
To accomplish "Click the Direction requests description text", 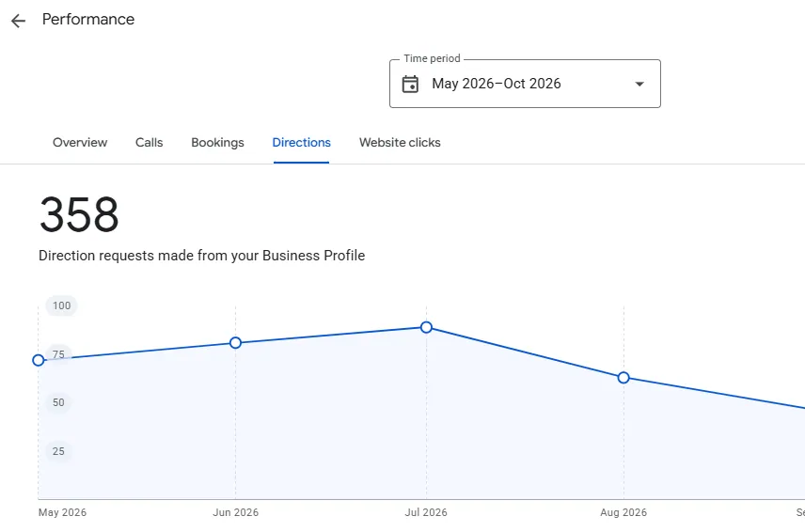I will (x=202, y=256).
